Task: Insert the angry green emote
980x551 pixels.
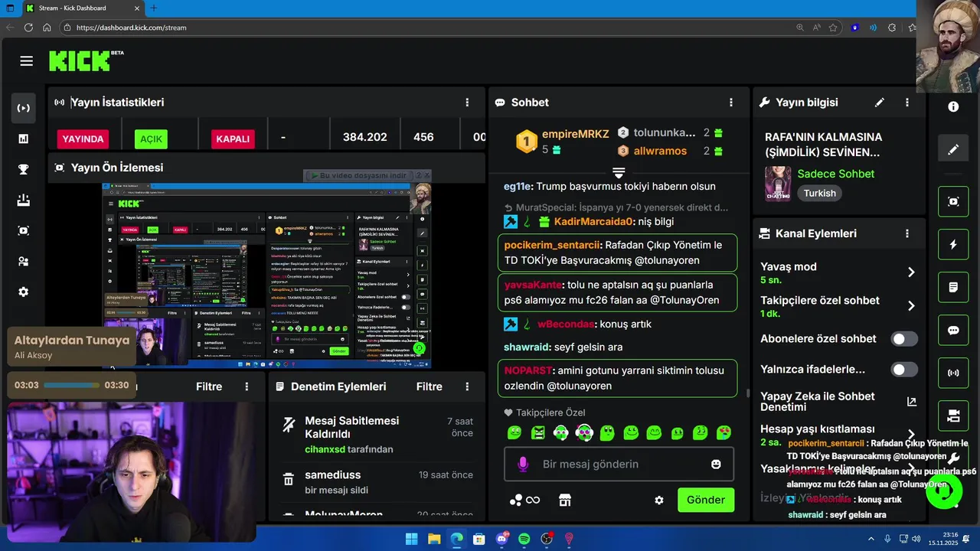Action: [538, 433]
